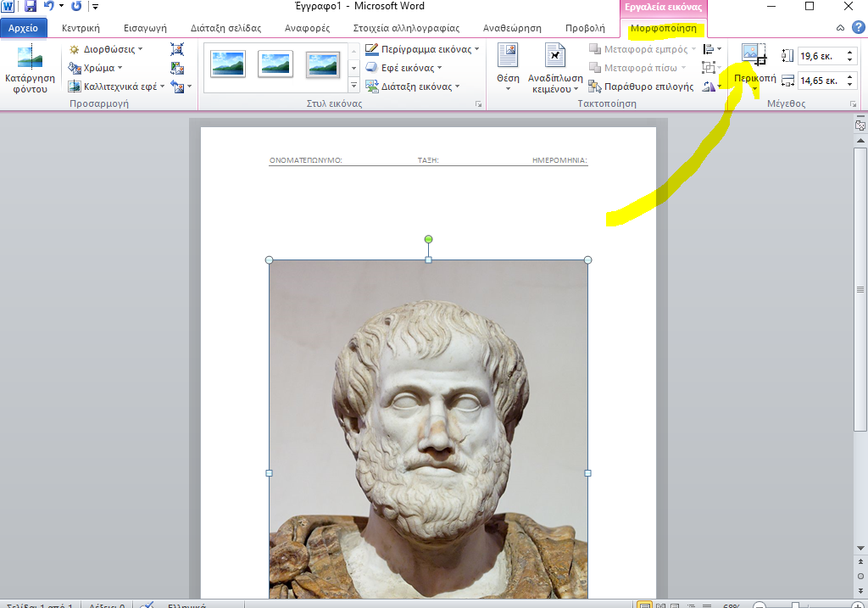Click the ΗΜΕΡΟΜΗΝΙΑ: header text
Image resolution: width=868 pixels, height=608 pixels.
(x=559, y=160)
